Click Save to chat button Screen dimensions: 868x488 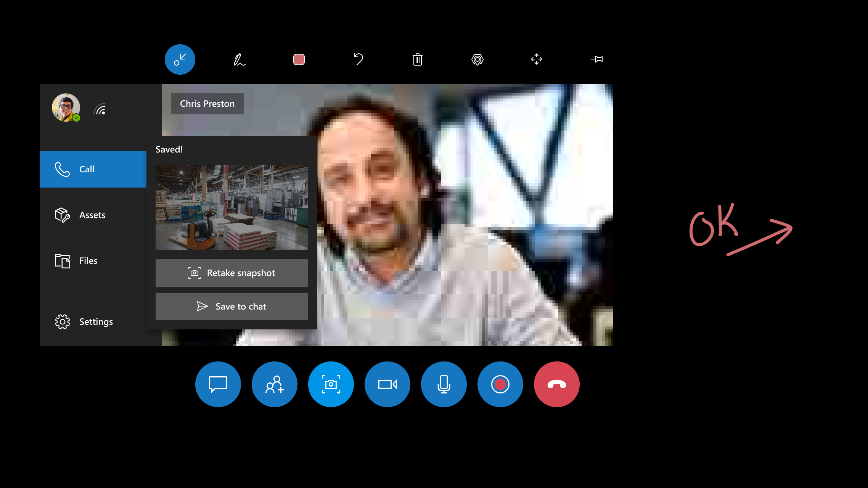click(232, 306)
